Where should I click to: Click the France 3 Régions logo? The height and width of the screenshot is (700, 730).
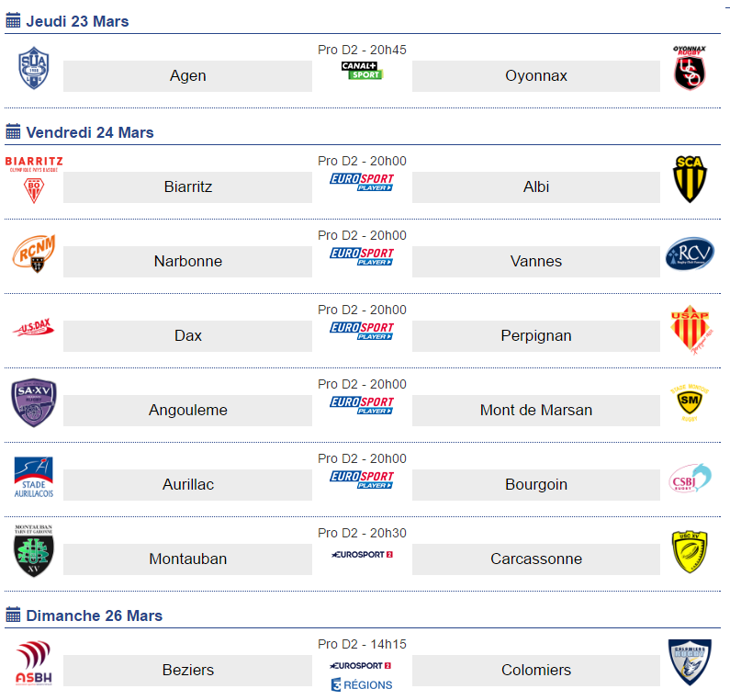[362, 685]
